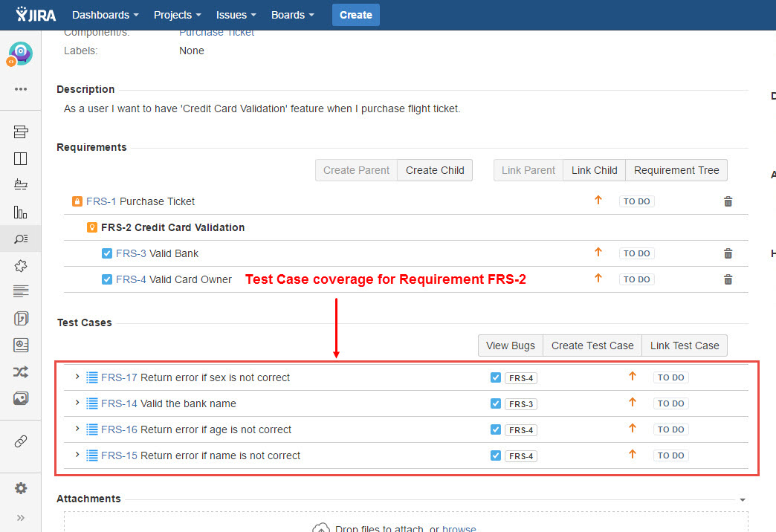Screen dimensions: 776x532
Task: Delete FRS-1 Purchase Ticket with trash icon
Action: pyautogui.click(x=728, y=201)
